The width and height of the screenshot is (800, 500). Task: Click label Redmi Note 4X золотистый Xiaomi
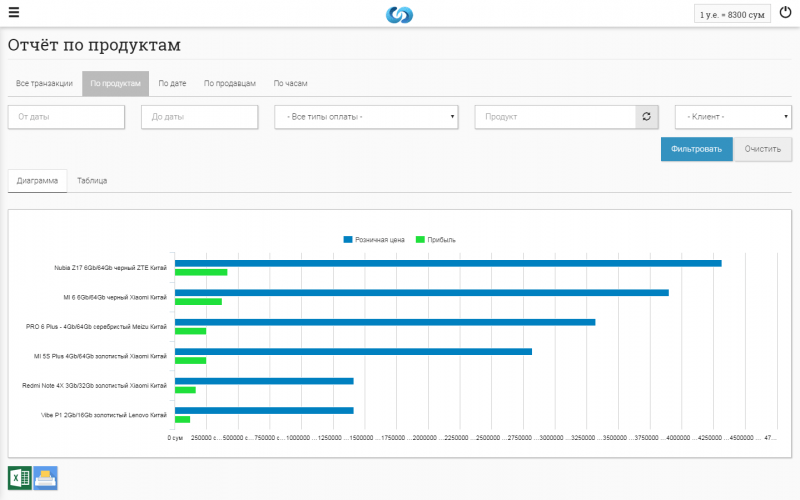click(x=94, y=386)
